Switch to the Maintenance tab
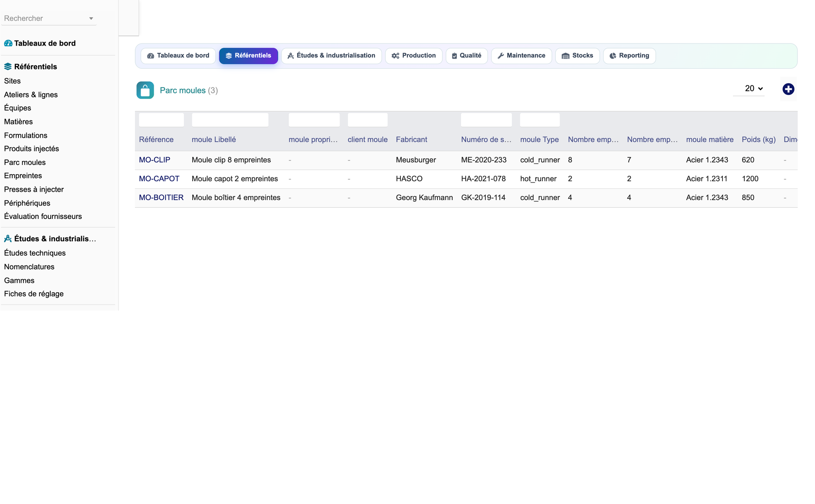 [x=521, y=56]
